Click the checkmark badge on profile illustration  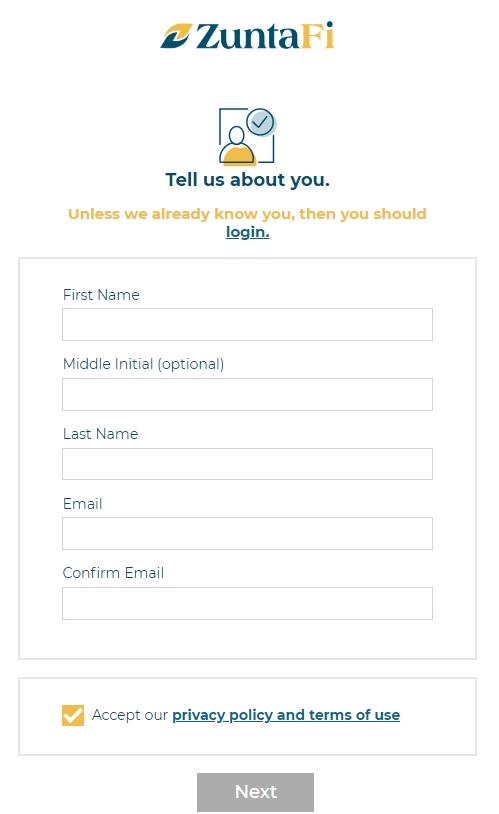(x=261, y=122)
